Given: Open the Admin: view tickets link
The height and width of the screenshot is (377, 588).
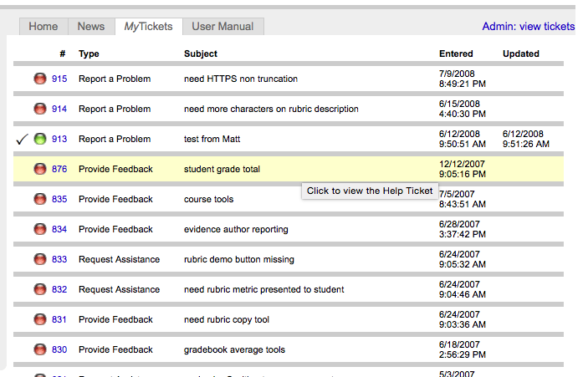Looking at the screenshot, I should coord(528,26).
